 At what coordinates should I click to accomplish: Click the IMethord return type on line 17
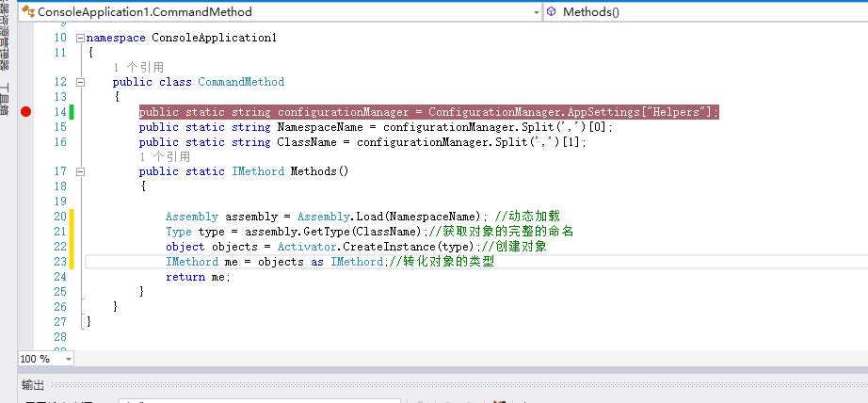tap(258, 171)
